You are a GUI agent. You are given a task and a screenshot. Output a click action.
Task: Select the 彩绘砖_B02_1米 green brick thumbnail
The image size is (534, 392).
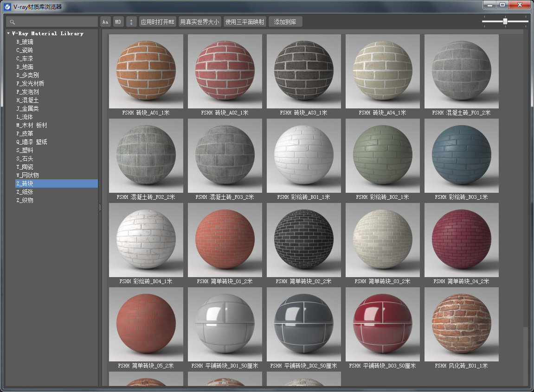(383, 156)
